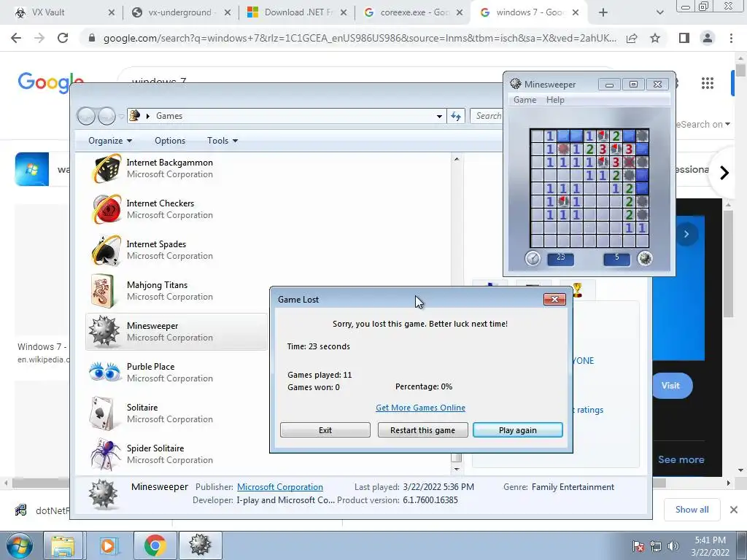Image resolution: width=747 pixels, height=560 pixels.
Task: Click the Chrome back arrow
Action: click(16, 38)
